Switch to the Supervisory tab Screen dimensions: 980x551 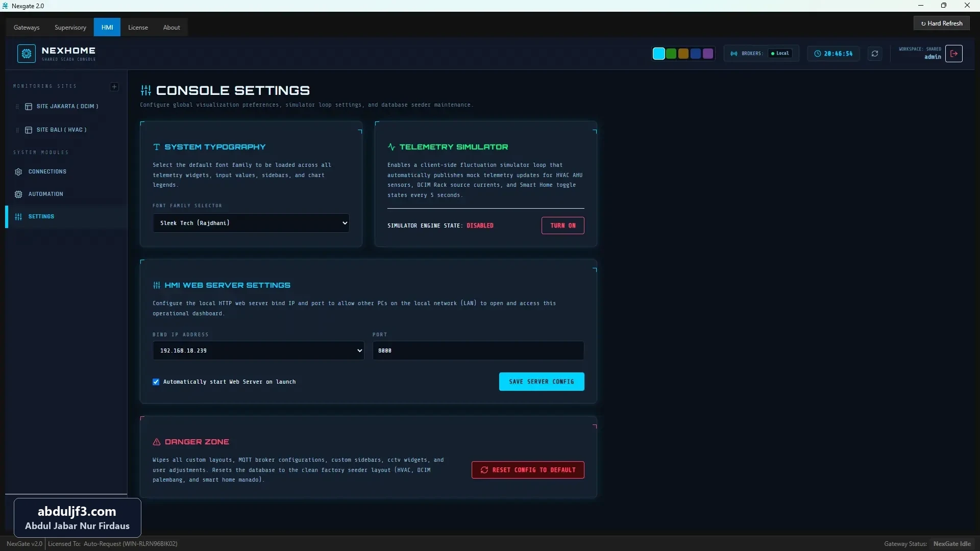70,28
